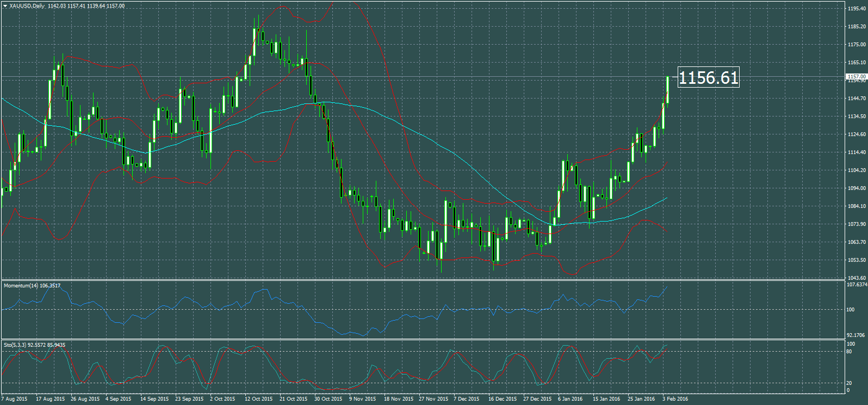Click the 20 level on stochastic scale
The image size is (868, 405).
point(849,383)
